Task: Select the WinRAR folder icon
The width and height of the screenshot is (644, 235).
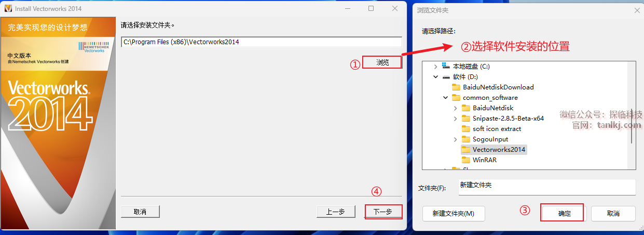Action: tap(465, 160)
